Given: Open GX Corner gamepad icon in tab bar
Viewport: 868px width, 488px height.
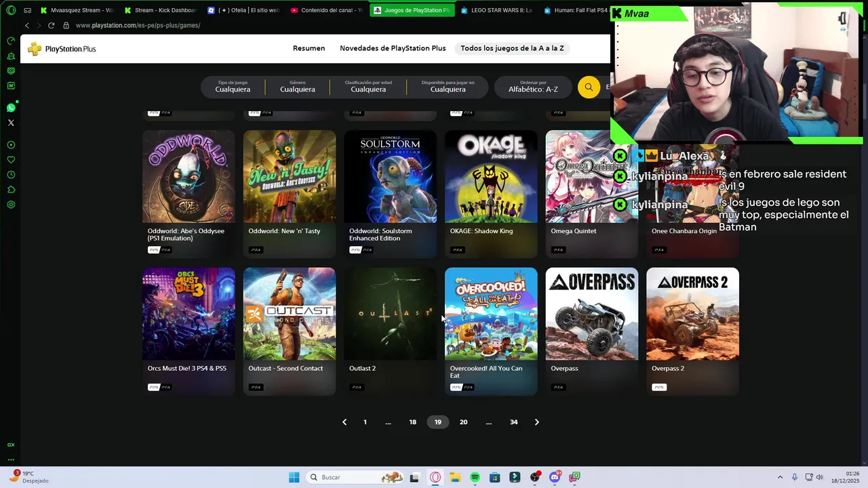Looking at the screenshot, I should point(28,10).
